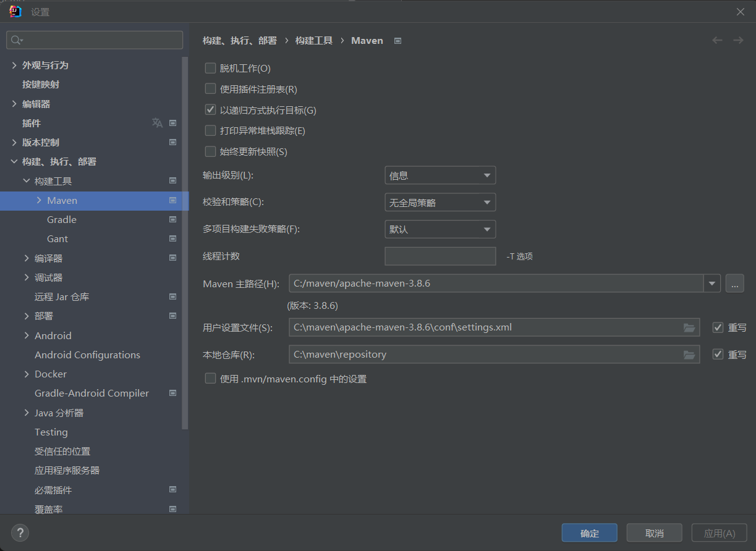The image size is (756, 551).
Task: Click the 本地仓库 path field
Action: click(495, 355)
